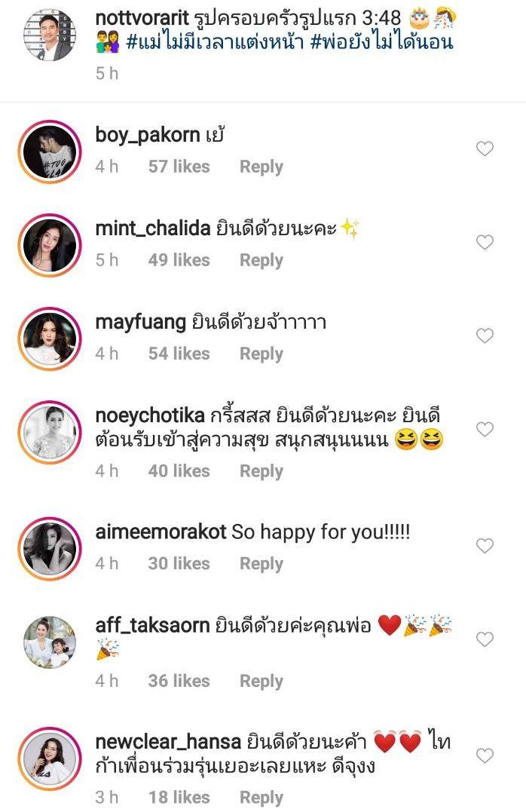
Task: Open mint_chalida's story avatar
Action: click(50, 245)
